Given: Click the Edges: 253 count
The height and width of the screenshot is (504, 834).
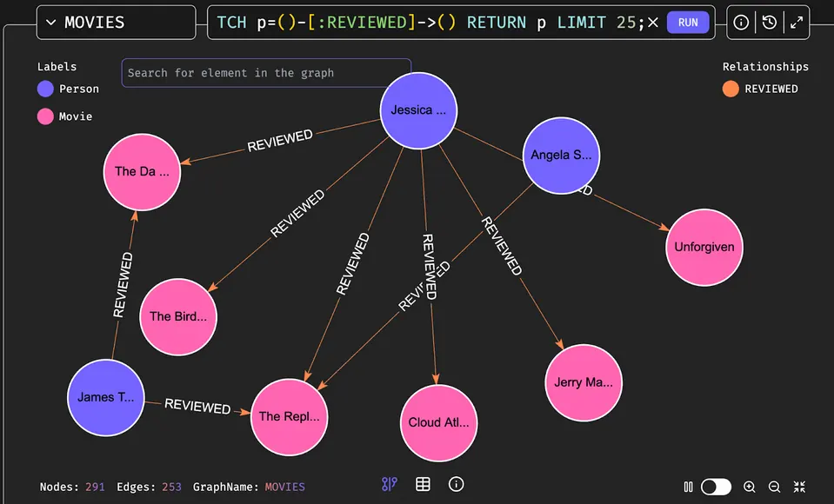Looking at the screenshot, I should pos(149,487).
